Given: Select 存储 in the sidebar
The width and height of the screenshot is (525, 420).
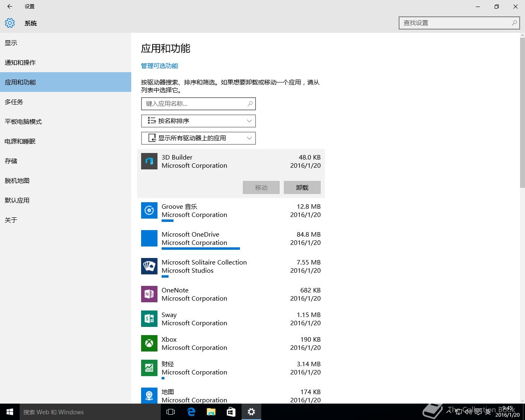Looking at the screenshot, I should tap(66, 161).
